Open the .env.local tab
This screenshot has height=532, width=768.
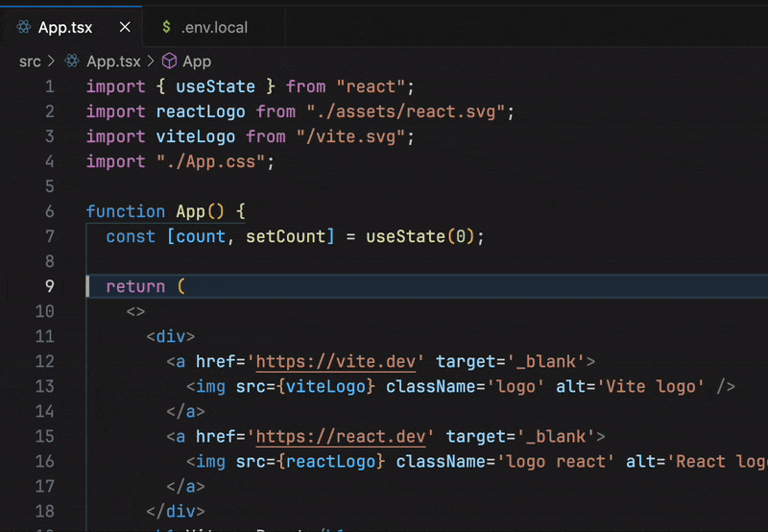(213, 27)
